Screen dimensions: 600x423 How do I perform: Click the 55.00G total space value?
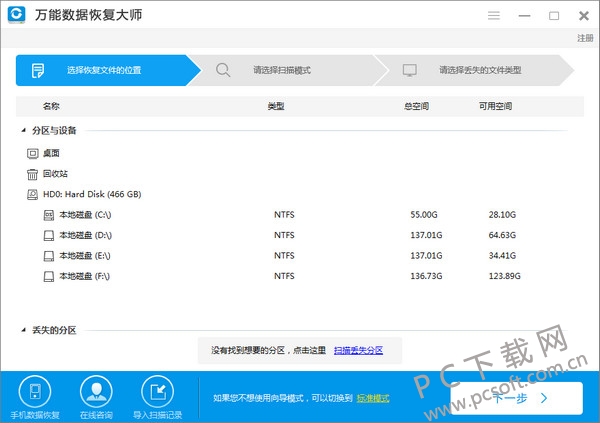pos(424,215)
